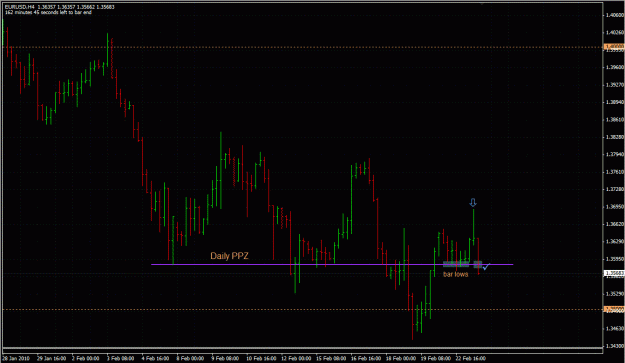Click the 1.37940 price axis label
Image resolution: width=625 pixels, height=363 pixels.
click(615, 155)
